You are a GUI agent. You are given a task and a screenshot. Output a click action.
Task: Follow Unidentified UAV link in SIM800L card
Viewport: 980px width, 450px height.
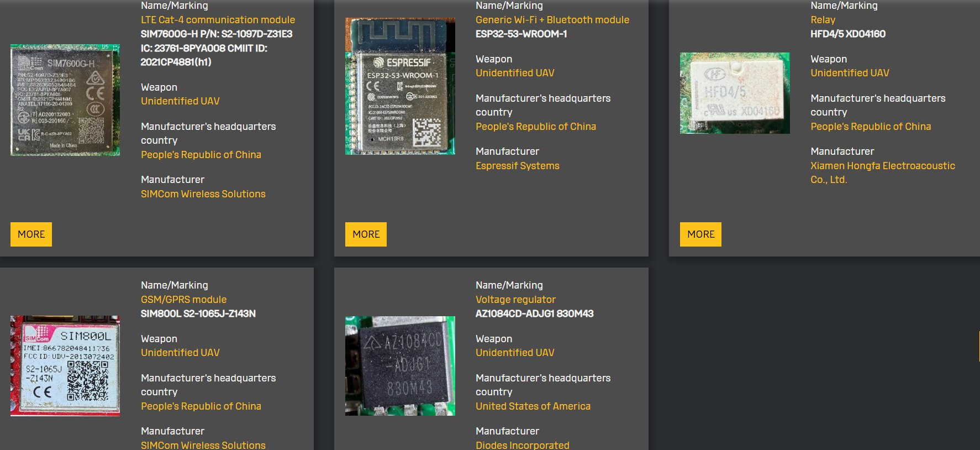click(x=180, y=353)
